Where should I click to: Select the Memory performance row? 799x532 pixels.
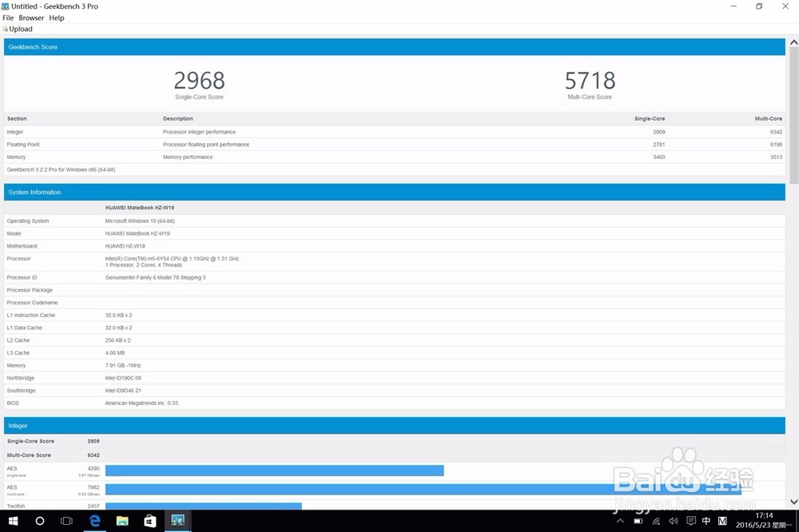click(x=395, y=157)
